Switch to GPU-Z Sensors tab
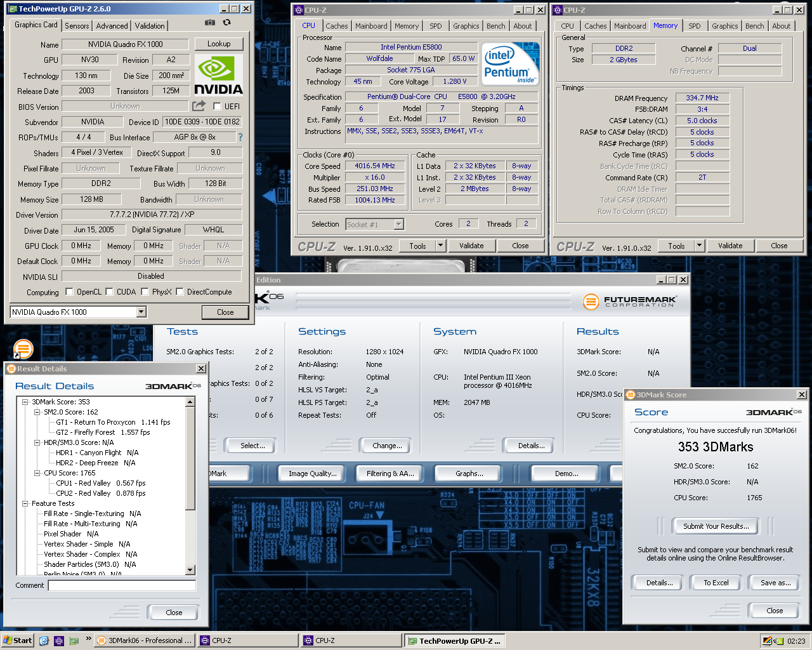The height and width of the screenshot is (650, 812). point(77,26)
